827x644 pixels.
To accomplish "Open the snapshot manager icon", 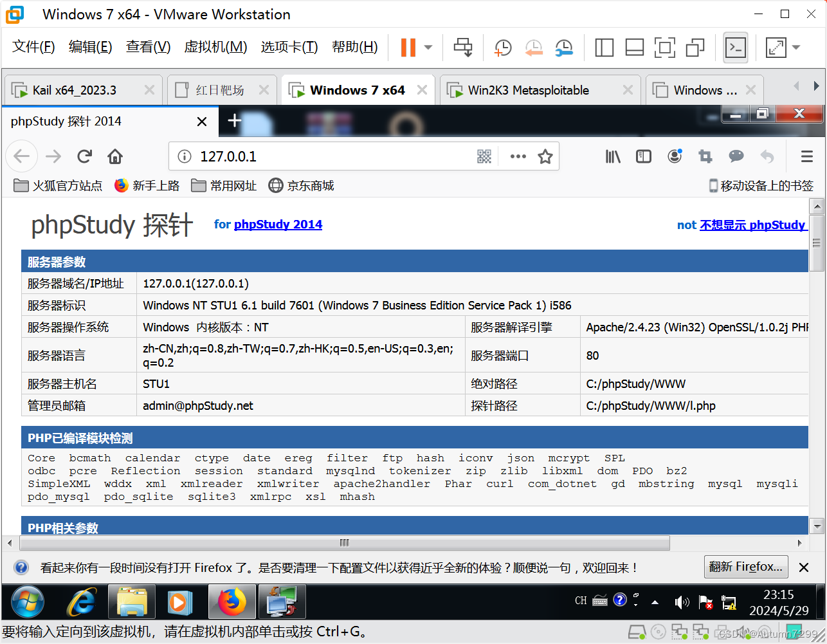I will click(x=564, y=47).
